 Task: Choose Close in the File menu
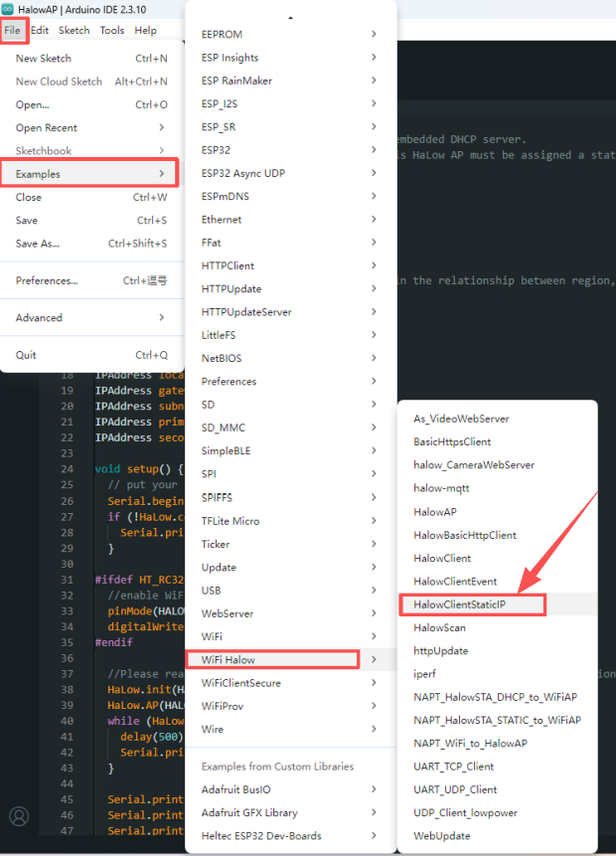click(91, 197)
